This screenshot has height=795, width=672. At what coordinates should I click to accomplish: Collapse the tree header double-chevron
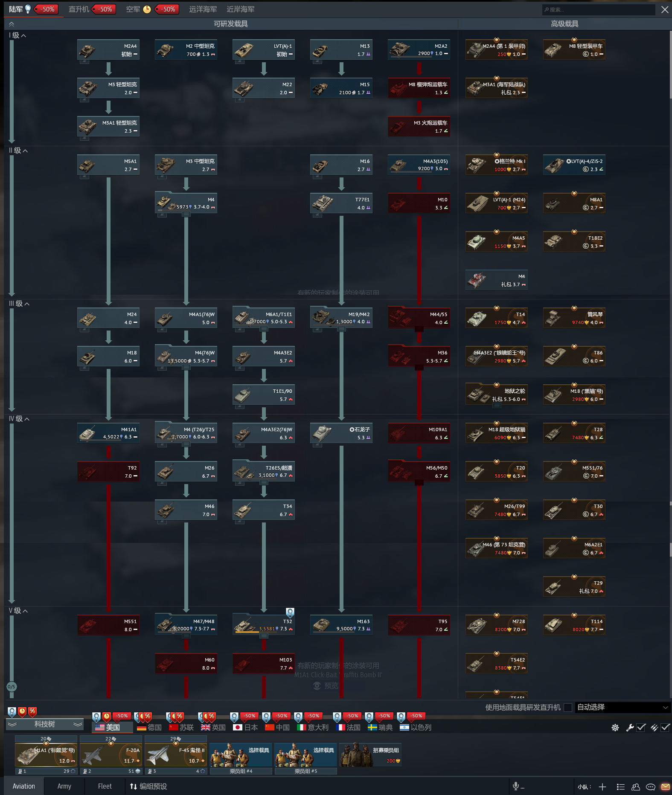pyautogui.click(x=12, y=24)
